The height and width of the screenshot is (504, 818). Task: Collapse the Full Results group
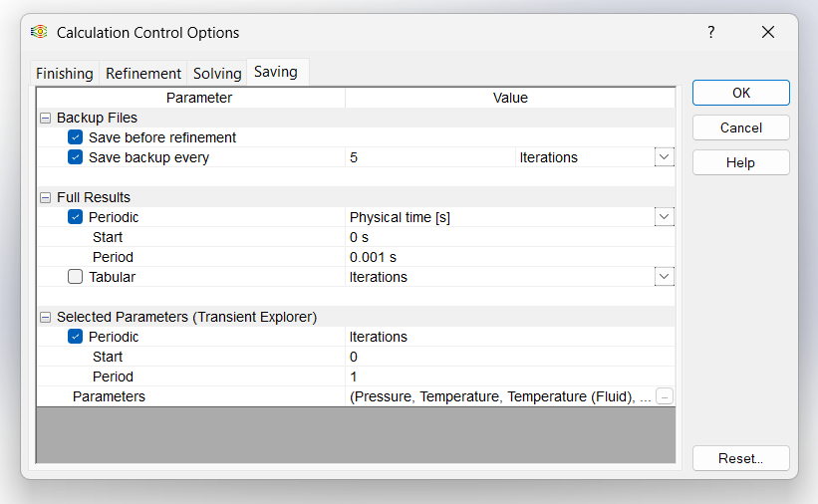pyautogui.click(x=46, y=198)
